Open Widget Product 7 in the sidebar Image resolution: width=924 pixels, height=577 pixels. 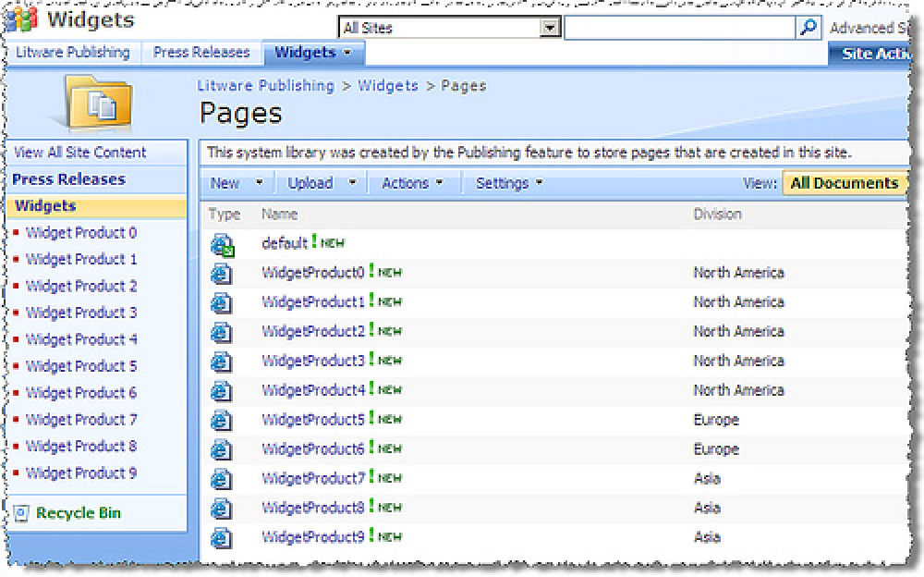[80, 420]
